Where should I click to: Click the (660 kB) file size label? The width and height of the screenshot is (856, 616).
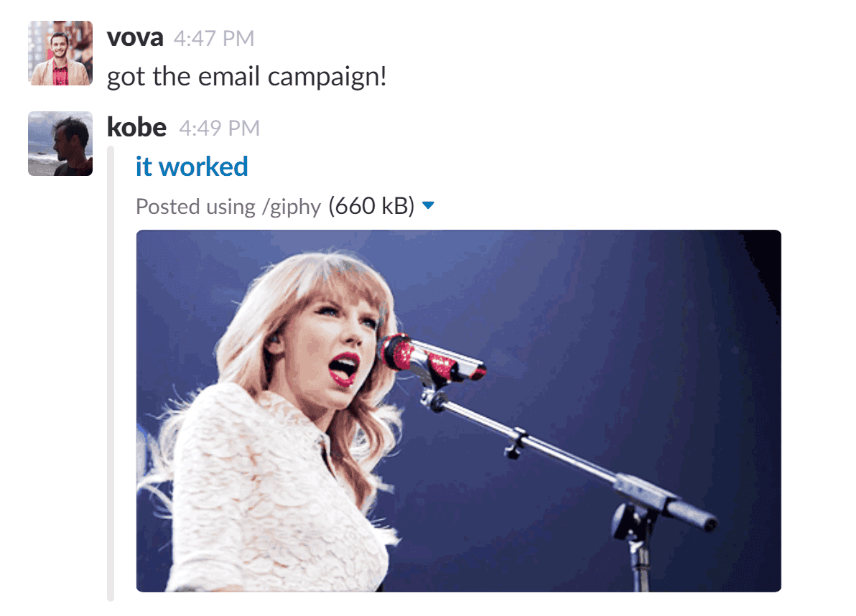pos(371,206)
